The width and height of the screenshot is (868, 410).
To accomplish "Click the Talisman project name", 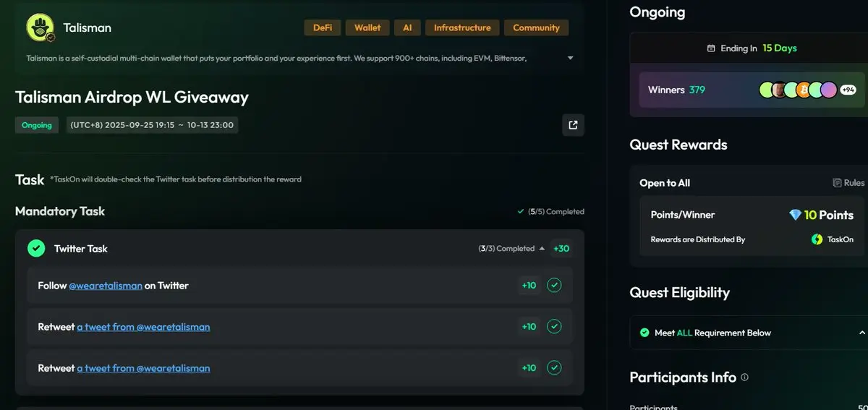I will click(x=88, y=28).
